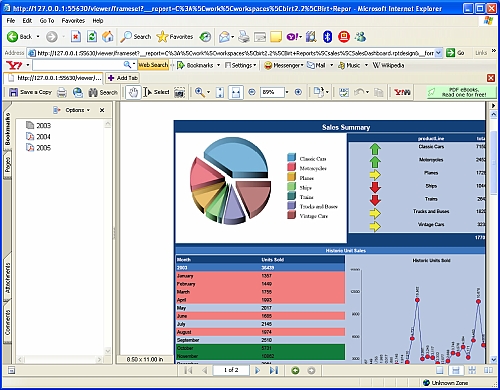
Task: Click the Classic Cars legend swatch
Action: tap(292, 157)
